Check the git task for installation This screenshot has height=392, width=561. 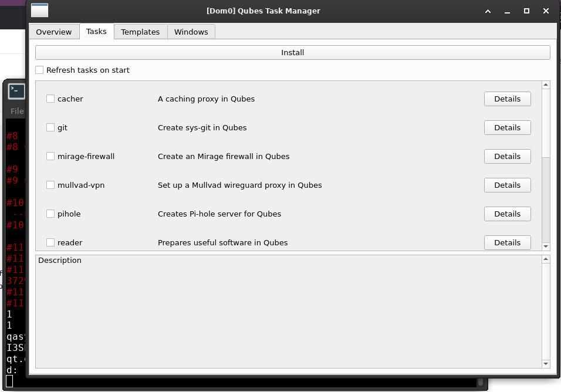(50, 127)
